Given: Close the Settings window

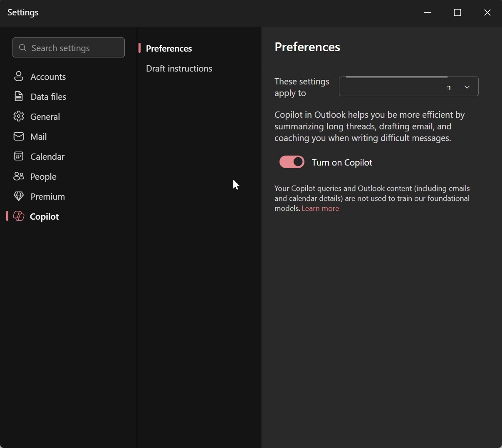Looking at the screenshot, I should pyautogui.click(x=488, y=13).
